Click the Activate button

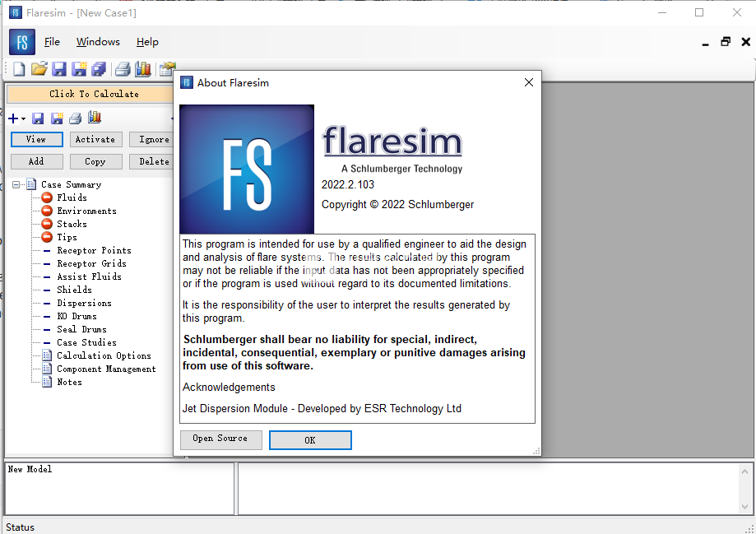tap(96, 139)
